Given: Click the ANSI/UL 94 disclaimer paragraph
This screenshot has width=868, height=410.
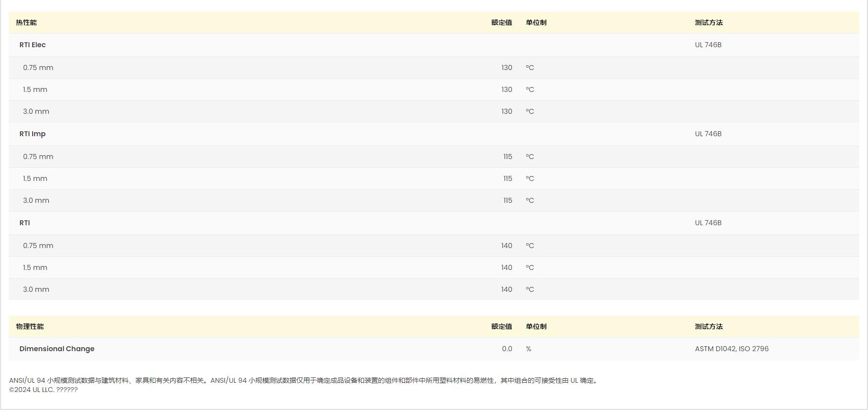Looking at the screenshot, I should pyautogui.click(x=304, y=380).
